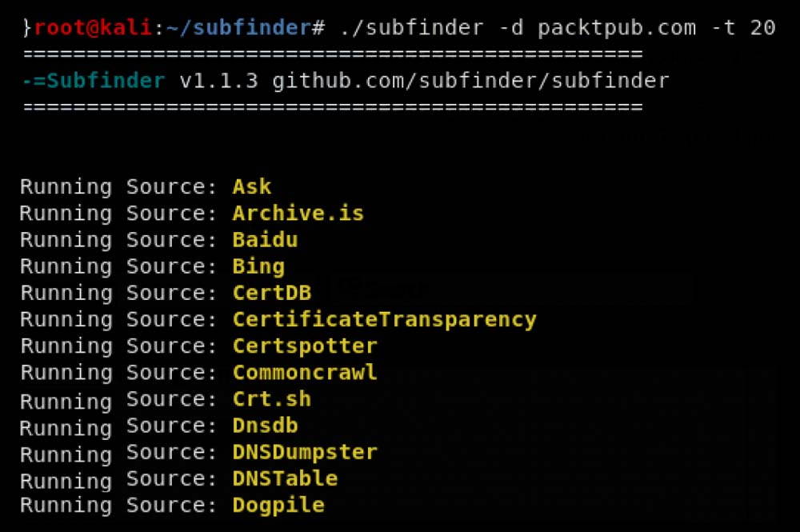This screenshot has height=532, width=800.
Task: Click the CertificateTransparency source name
Action: pos(384,319)
